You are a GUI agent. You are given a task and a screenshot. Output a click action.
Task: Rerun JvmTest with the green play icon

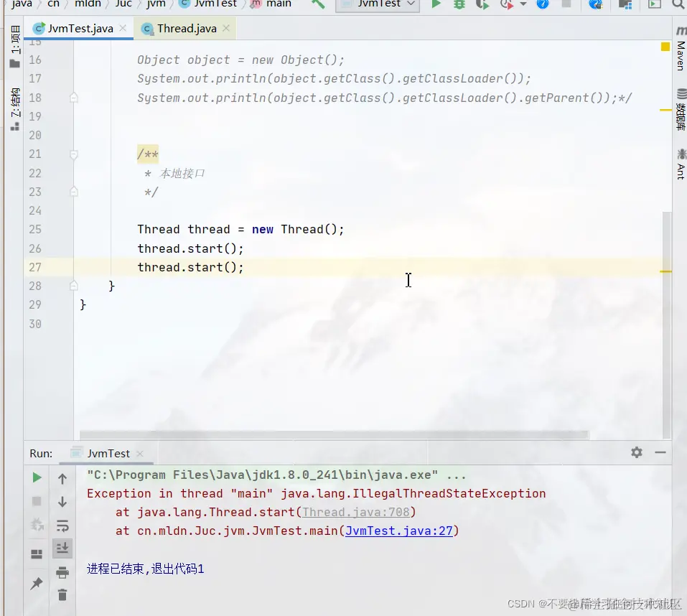pyautogui.click(x=37, y=477)
